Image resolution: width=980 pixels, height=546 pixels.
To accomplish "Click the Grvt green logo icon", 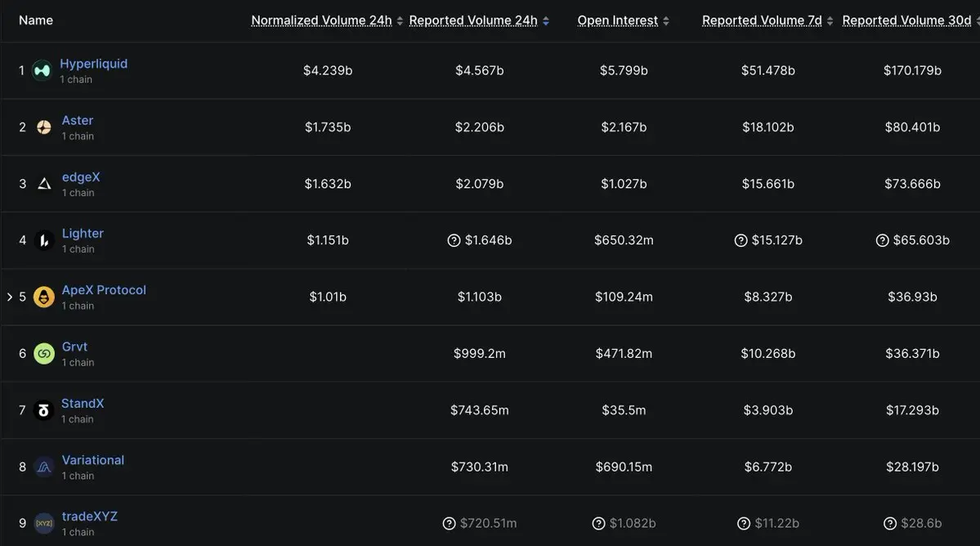I will pos(44,354).
